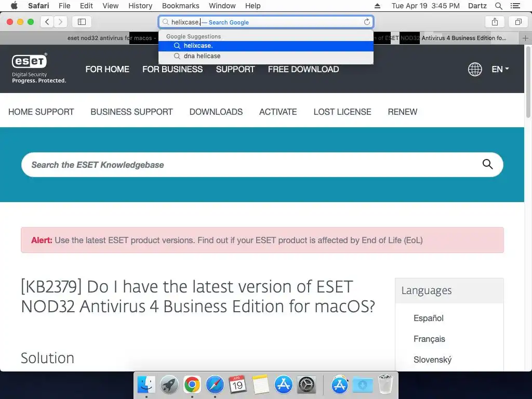Open Notification Center list icon

pos(515,6)
